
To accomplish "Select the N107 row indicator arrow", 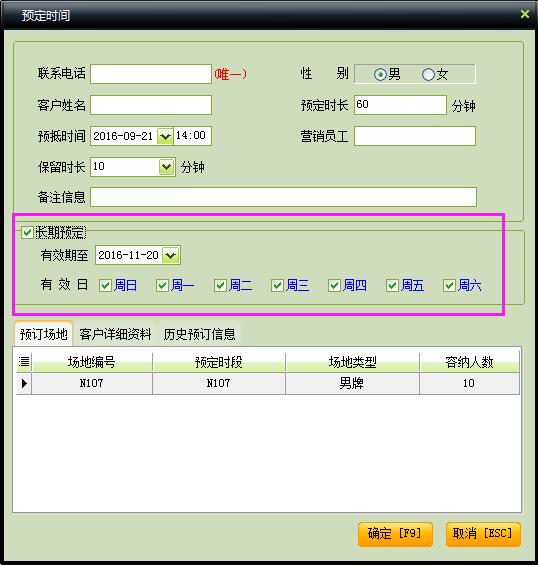I will pos(24,383).
